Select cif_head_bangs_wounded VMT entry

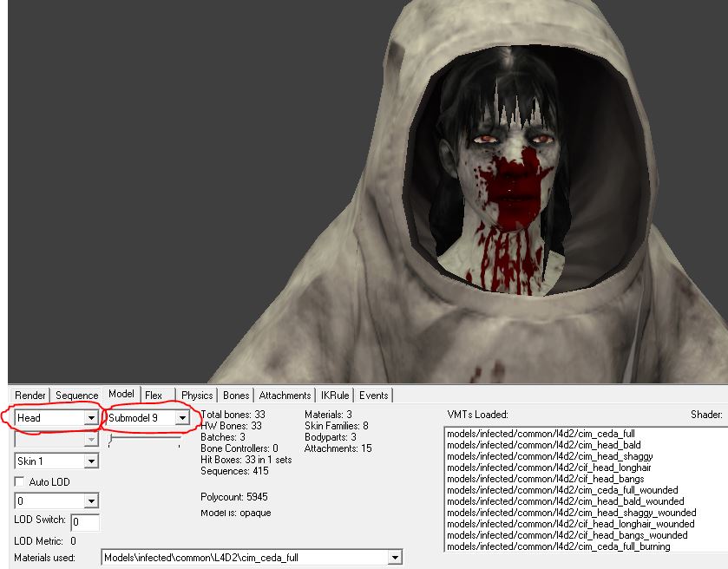tap(567, 535)
